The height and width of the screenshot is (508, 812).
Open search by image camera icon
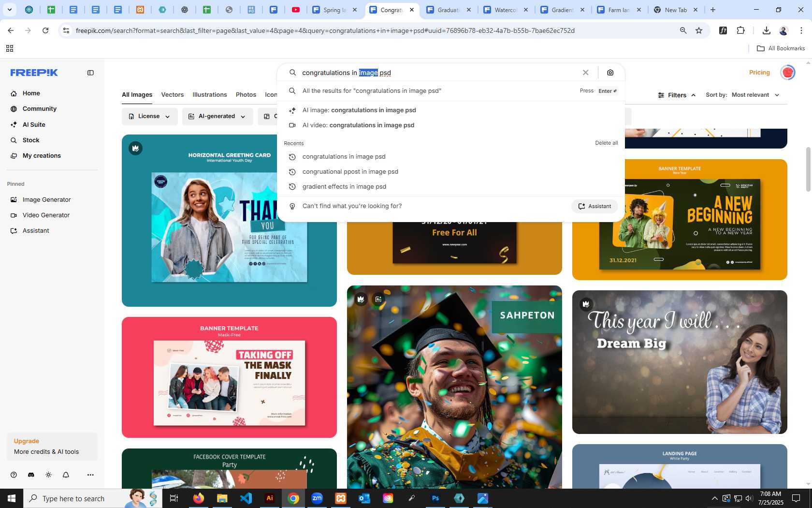pyautogui.click(x=610, y=73)
